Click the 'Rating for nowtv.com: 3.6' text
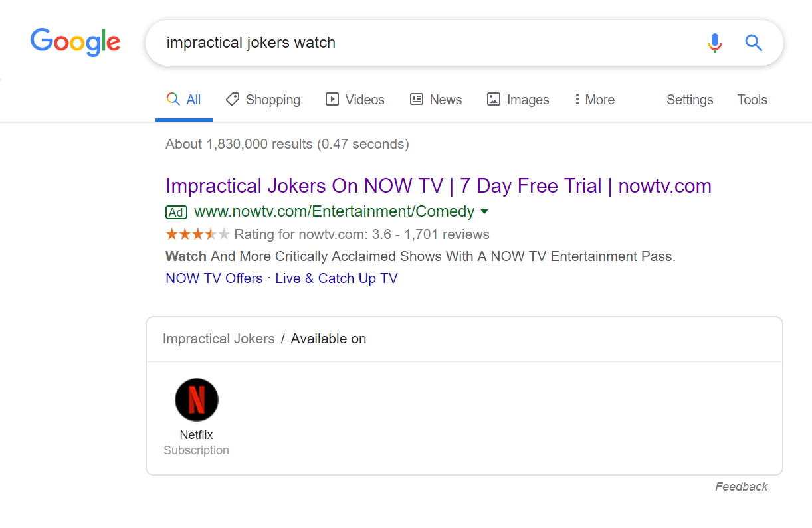The height and width of the screenshot is (528, 812). click(313, 234)
